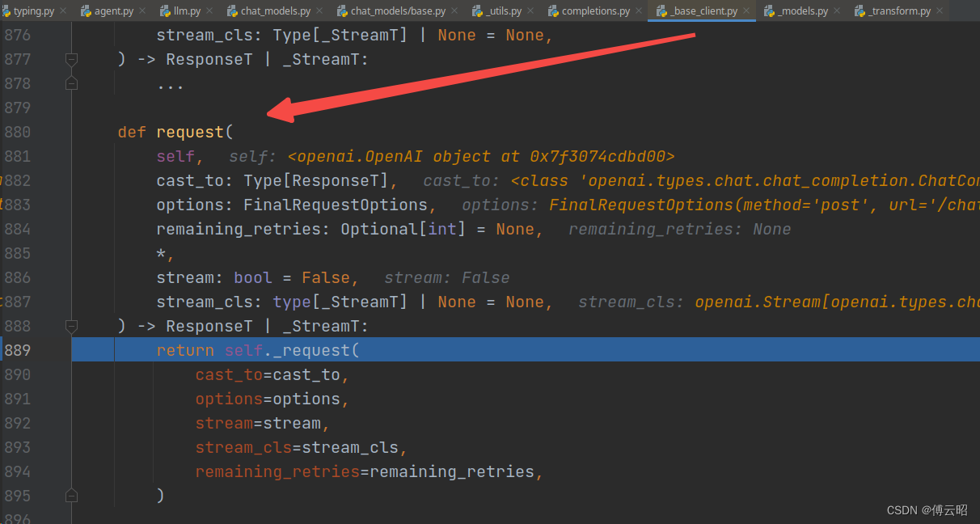This screenshot has width=980, height=524.
Task: Click line number 883 in the gutter
Action: (x=18, y=205)
